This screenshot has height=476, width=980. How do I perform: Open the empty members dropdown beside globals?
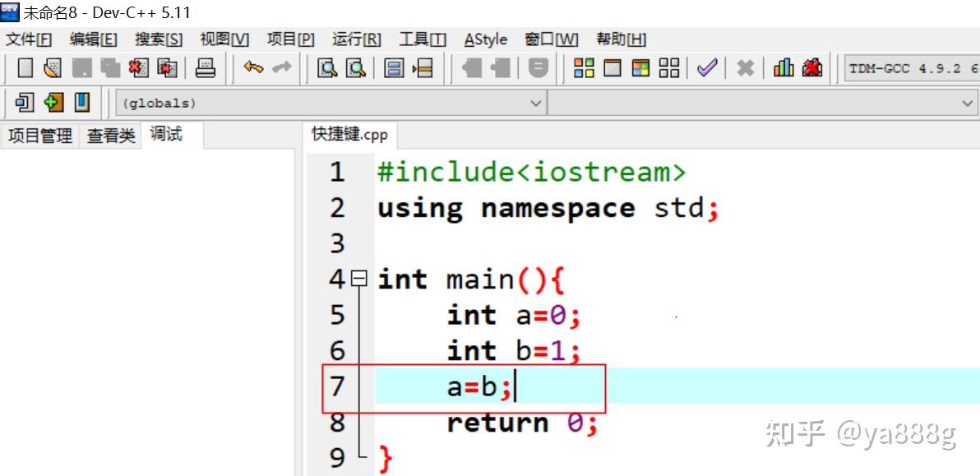point(762,103)
